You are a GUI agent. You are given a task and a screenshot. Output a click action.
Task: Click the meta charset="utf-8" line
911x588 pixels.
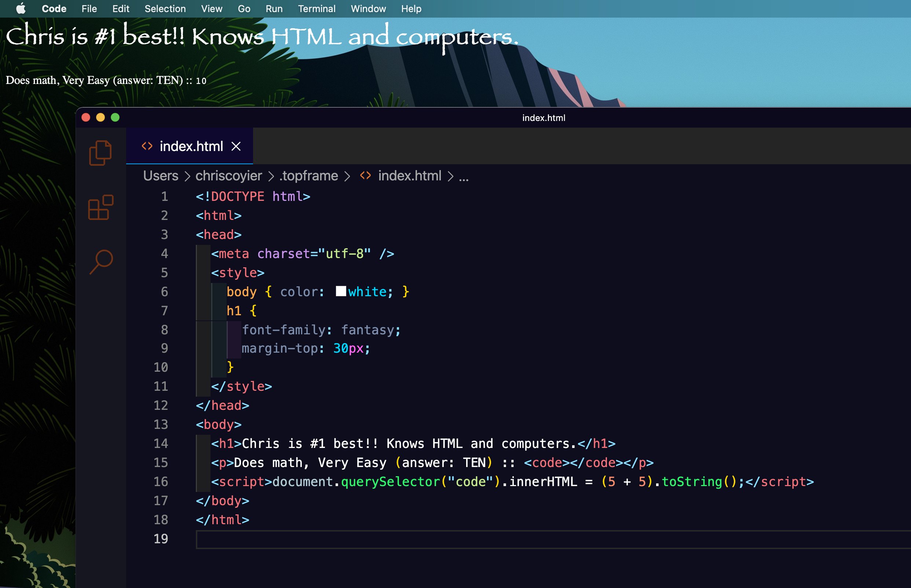303,254
